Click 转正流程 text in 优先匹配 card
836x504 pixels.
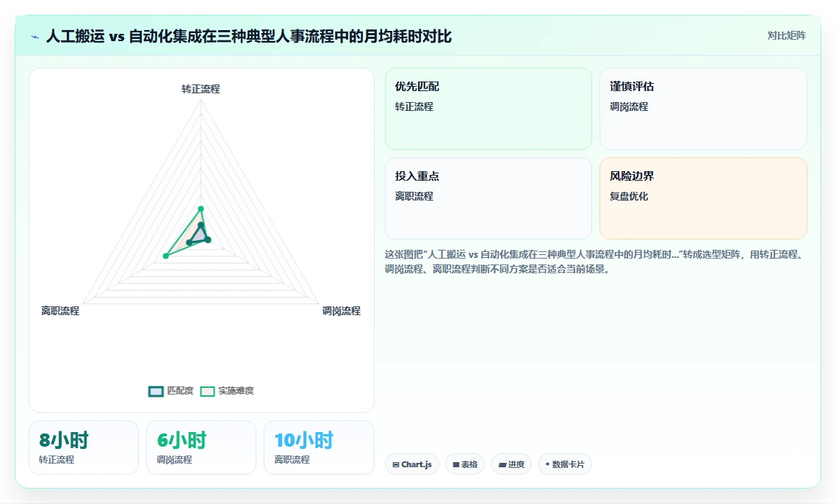414,107
